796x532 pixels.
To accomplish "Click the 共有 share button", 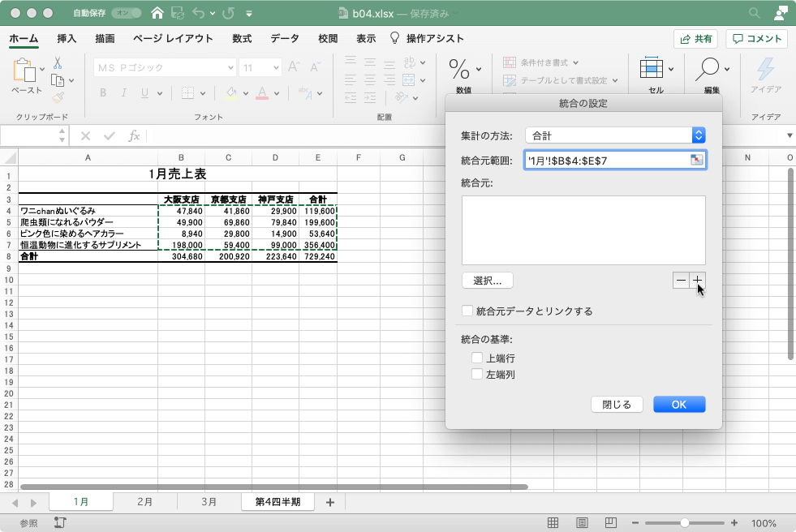I will [x=696, y=39].
